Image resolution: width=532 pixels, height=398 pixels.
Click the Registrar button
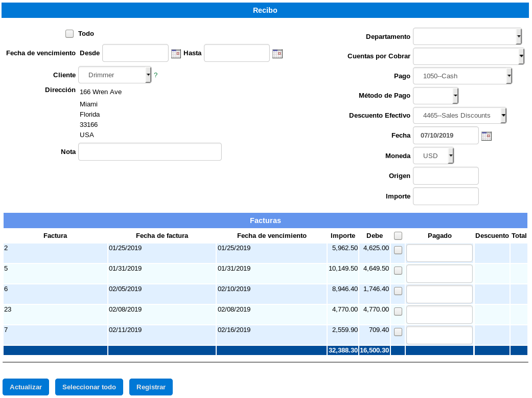click(x=151, y=387)
